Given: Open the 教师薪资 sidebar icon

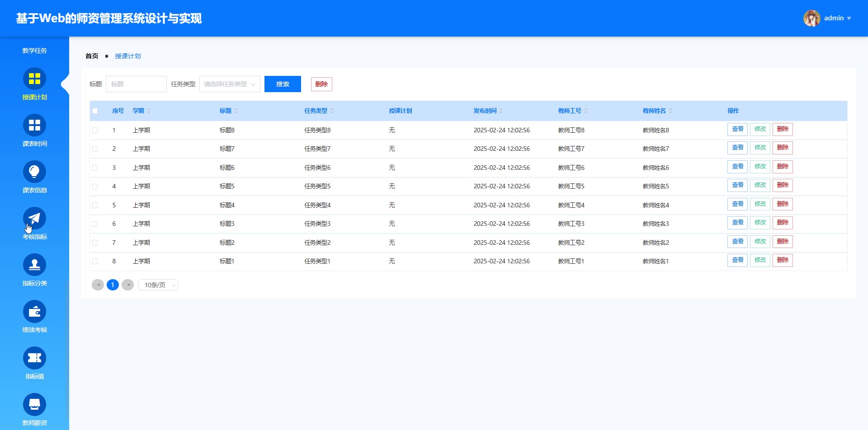Looking at the screenshot, I should coord(34,405).
